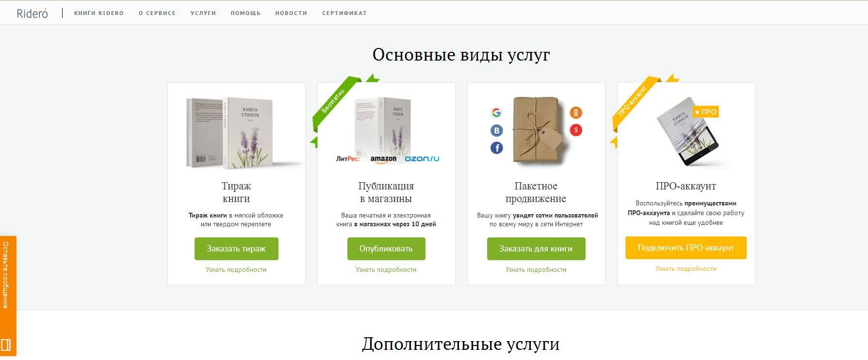This screenshot has width=868, height=360.
Task: Open the Сертификат menu item
Action: [344, 13]
